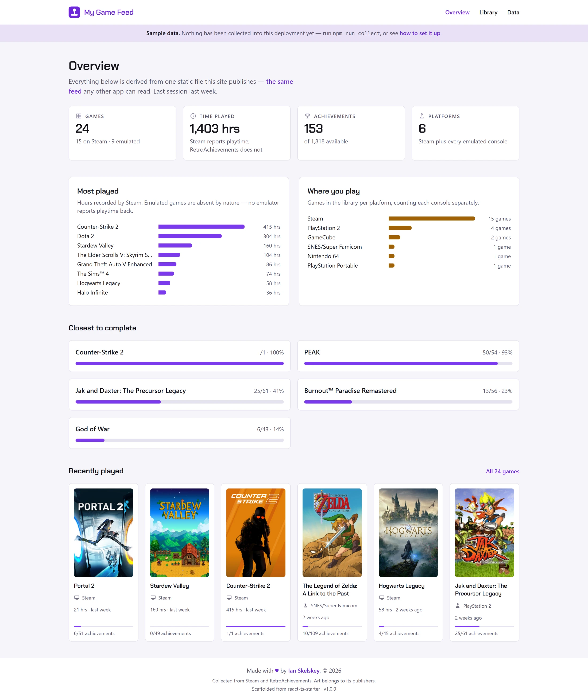This screenshot has width=588, height=700.
Task: Click the My Game Feed title link
Action: (109, 12)
